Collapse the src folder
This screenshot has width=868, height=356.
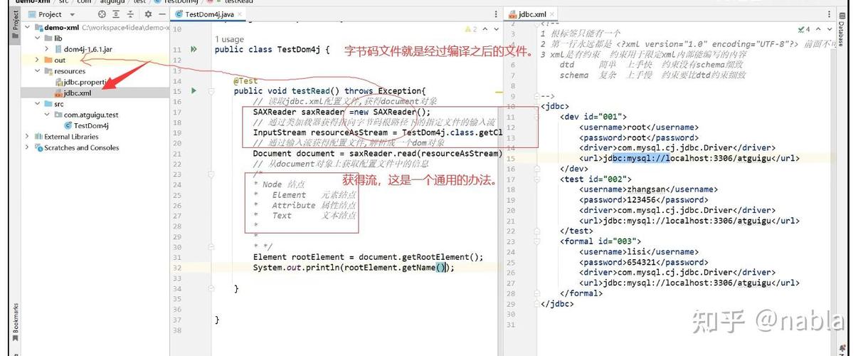[37, 104]
